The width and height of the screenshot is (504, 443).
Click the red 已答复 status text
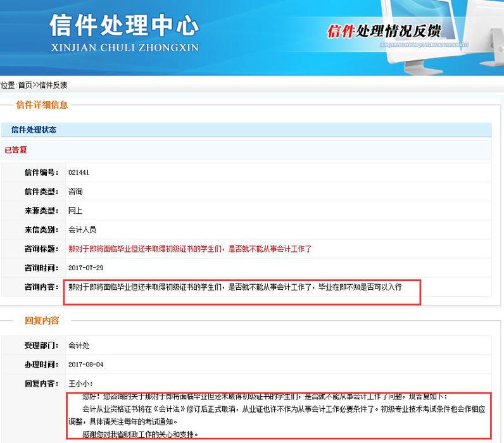(x=16, y=150)
